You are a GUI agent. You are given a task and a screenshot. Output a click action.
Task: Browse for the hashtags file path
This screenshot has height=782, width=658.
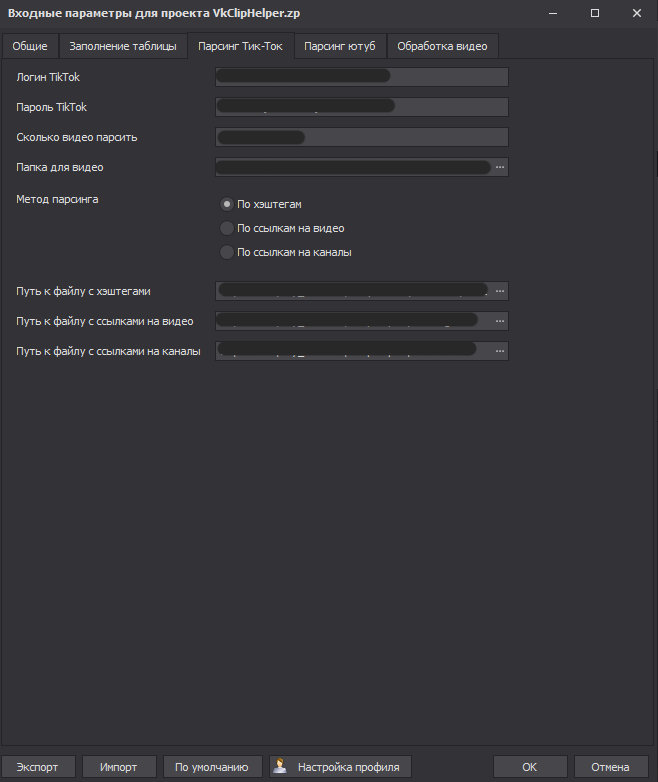[x=500, y=291]
